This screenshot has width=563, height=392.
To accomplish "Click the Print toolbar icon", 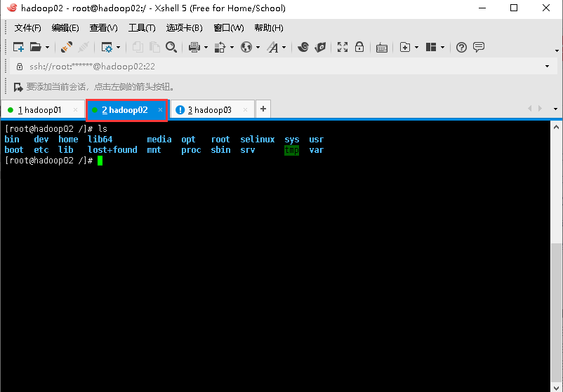I will click(x=194, y=47).
